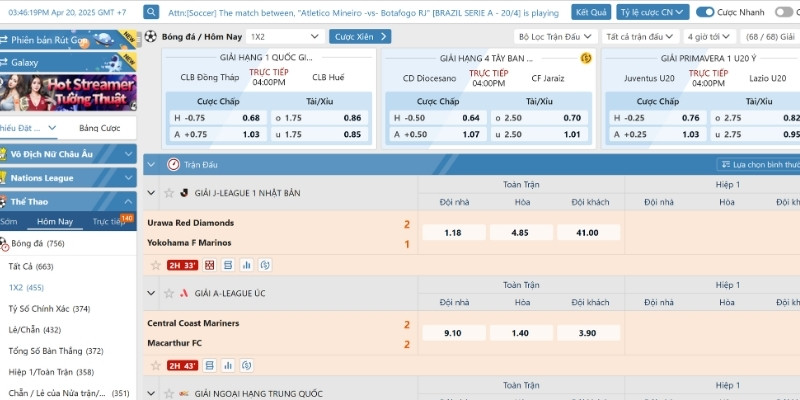This screenshot has width=800, height=400.
Task: Favorite the A-League Úc league star
Action: [169, 293]
